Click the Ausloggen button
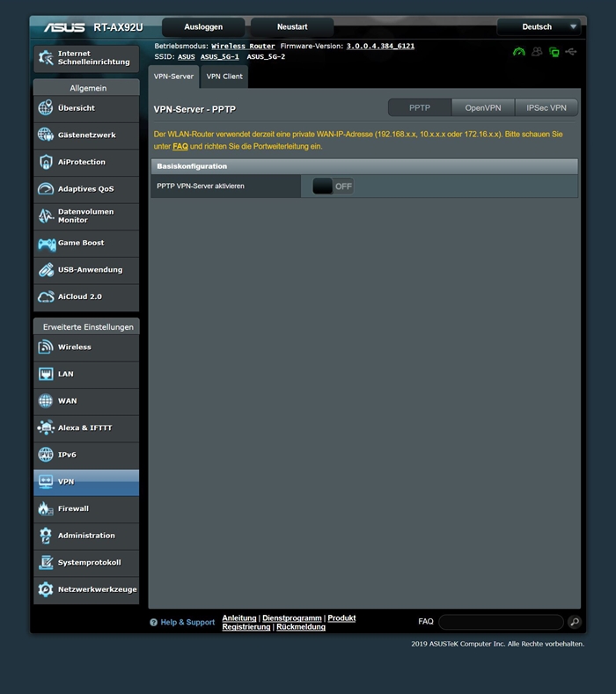The width and height of the screenshot is (616, 694). pyautogui.click(x=203, y=27)
